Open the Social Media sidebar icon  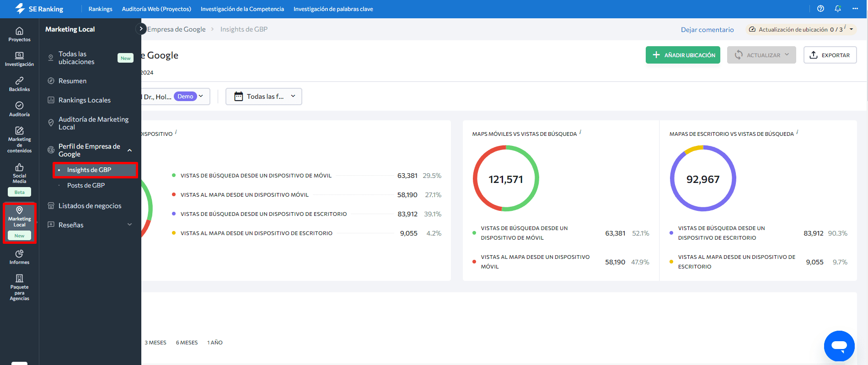[19, 179]
